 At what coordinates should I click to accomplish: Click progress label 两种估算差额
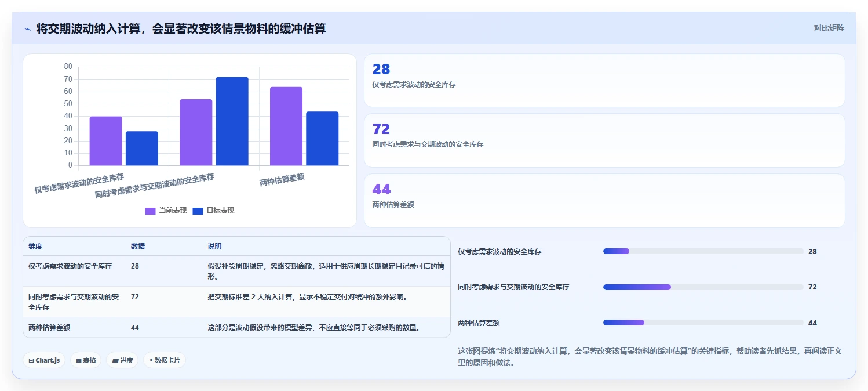coord(479,323)
